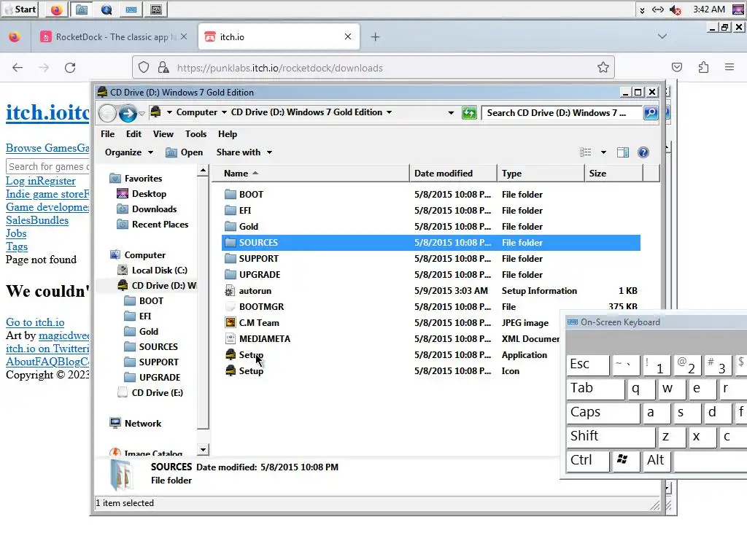
Task: Open Firefox from the taskbar
Action: pyautogui.click(x=56, y=9)
